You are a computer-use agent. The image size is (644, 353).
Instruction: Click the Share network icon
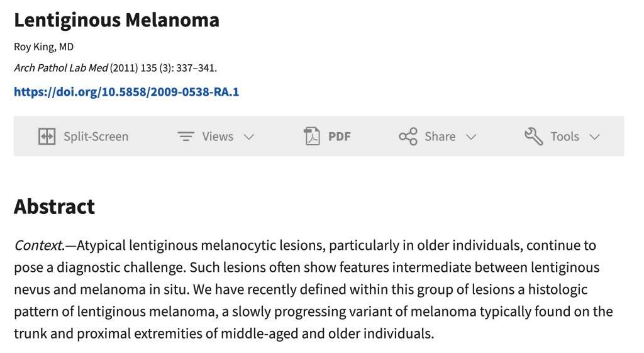click(408, 137)
